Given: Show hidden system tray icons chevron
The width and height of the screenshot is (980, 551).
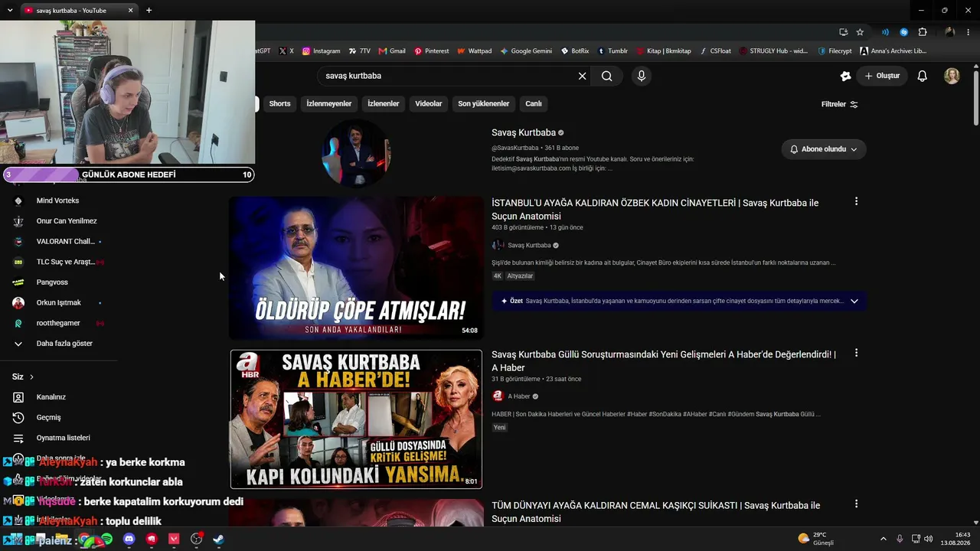Looking at the screenshot, I should point(883,539).
